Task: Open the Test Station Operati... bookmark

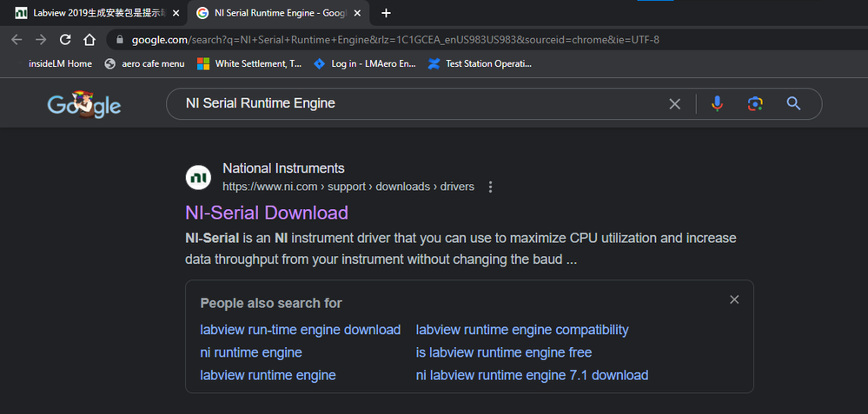Action: [x=480, y=63]
